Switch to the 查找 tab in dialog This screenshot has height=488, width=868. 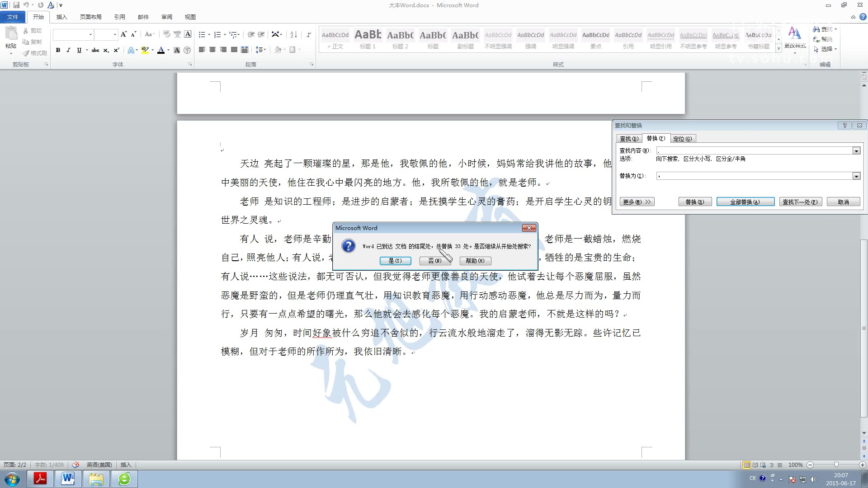[628, 138]
